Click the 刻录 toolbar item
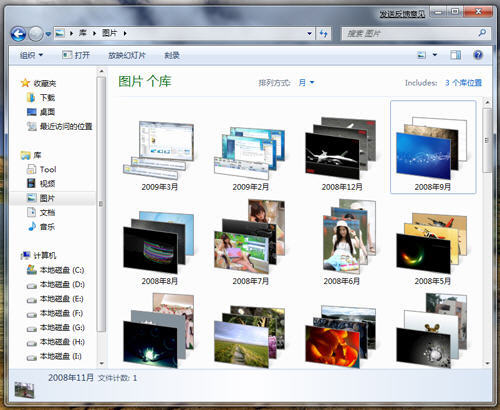 coord(172,55)
